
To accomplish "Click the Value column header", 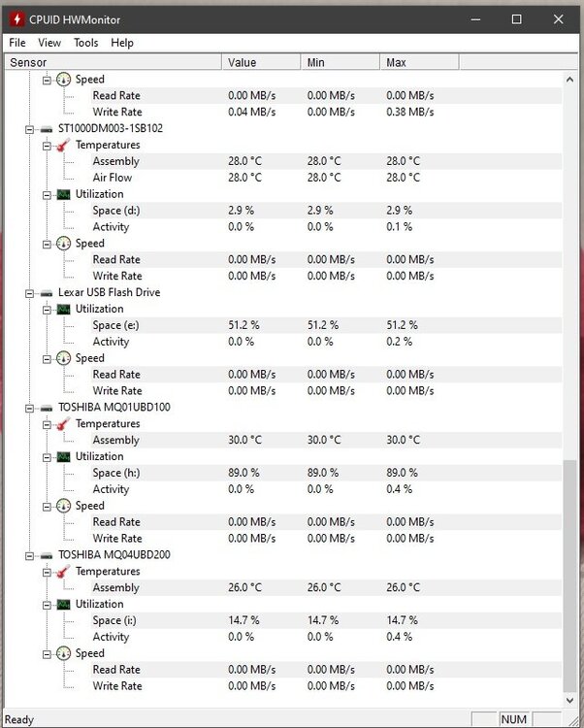I will tap(261, 62).
